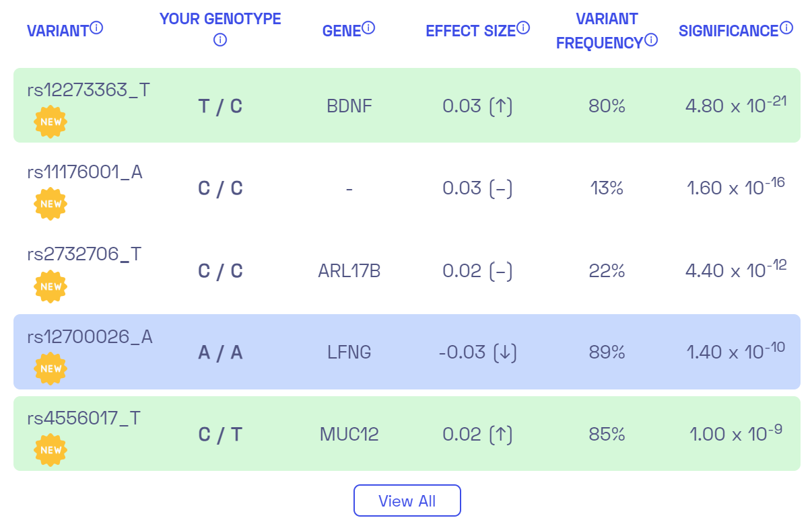
Task: Select the highlighted LFNG variant row
Action: click(406, 351)
